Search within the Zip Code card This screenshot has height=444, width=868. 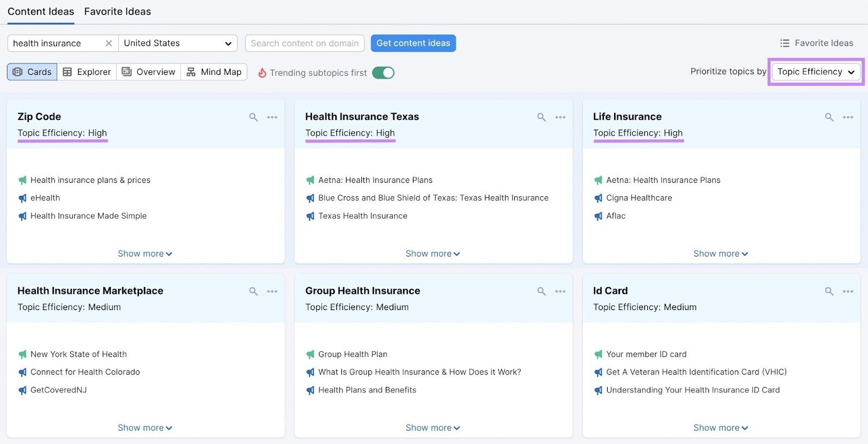coord(253,117)
